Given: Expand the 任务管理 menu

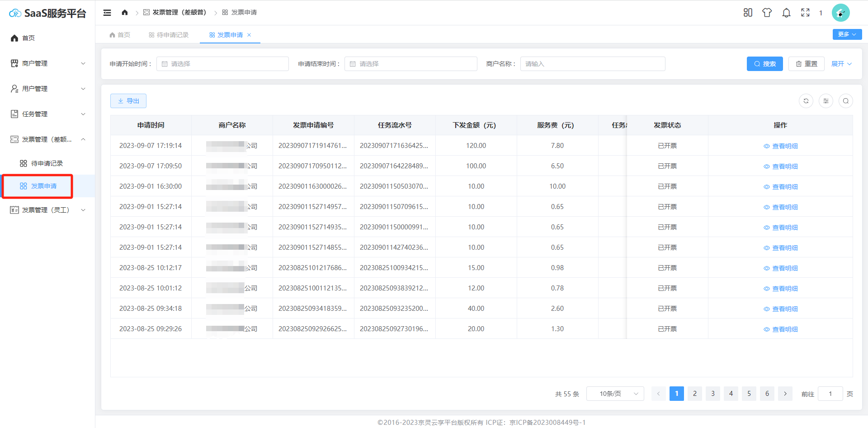Looking at the screenshot, I should [47, 114].
